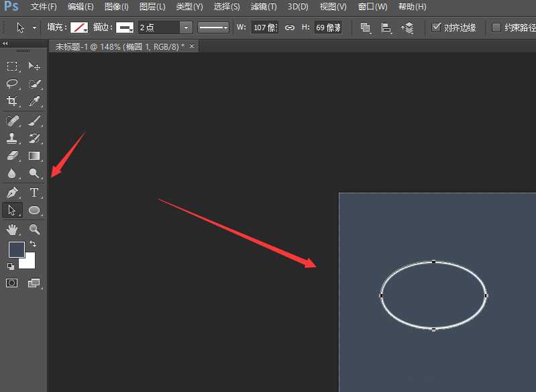Image resolution: width=536 pixels, height=392 pixels.
Task: Enable the 约束路径 checkbox
Action: click(x=496, y=28)
